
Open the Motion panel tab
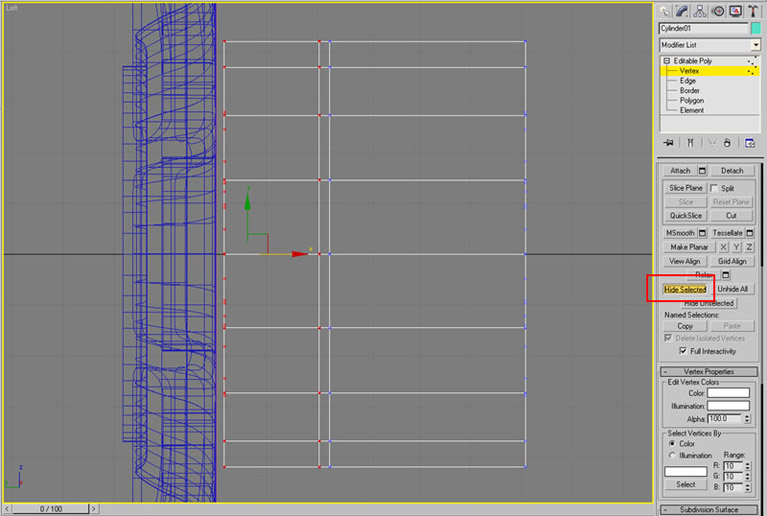[x=718, y=11]
